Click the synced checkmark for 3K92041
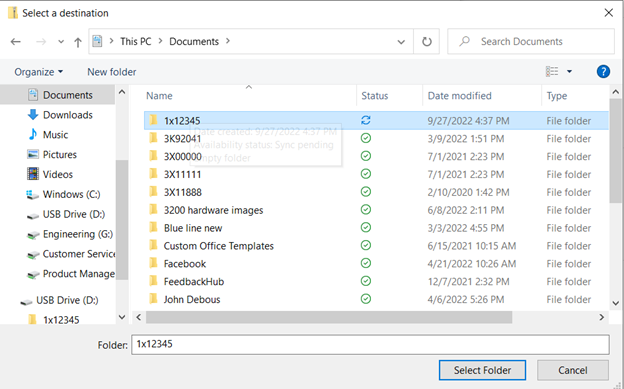This screenshot has height=389, width=624. click(x=366, y=138)
